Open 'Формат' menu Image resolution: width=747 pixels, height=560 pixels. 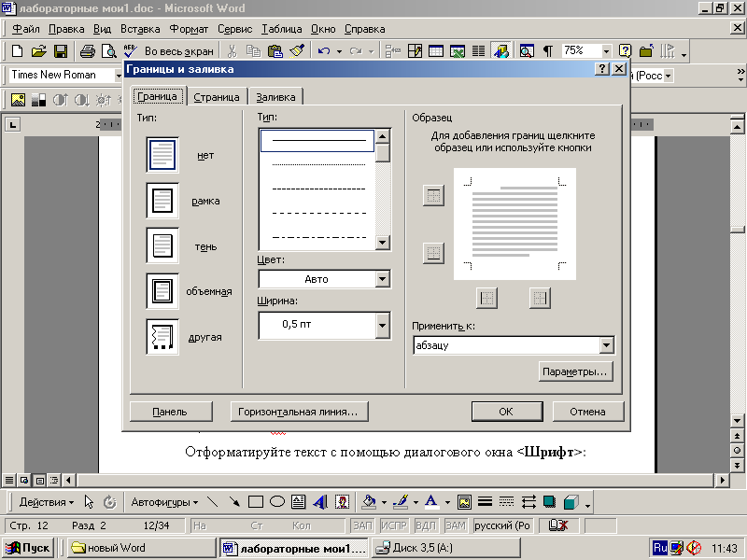click(x=189, y=29)
